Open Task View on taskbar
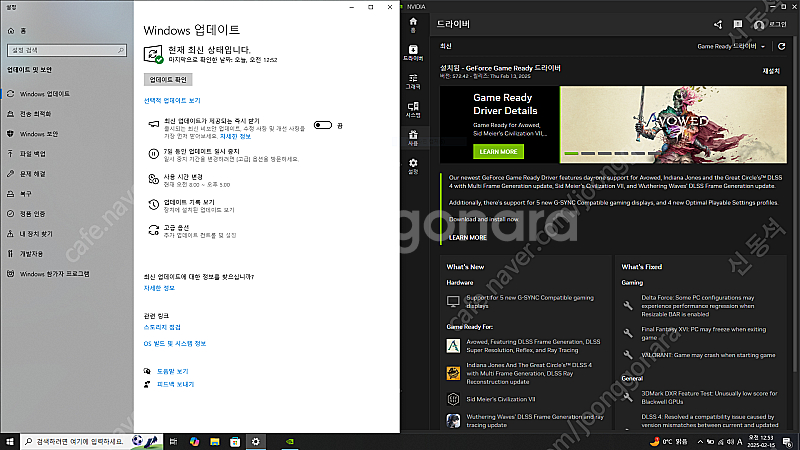Screen dimensions: 800x450 pyautogui.click(x=173, y=442)
